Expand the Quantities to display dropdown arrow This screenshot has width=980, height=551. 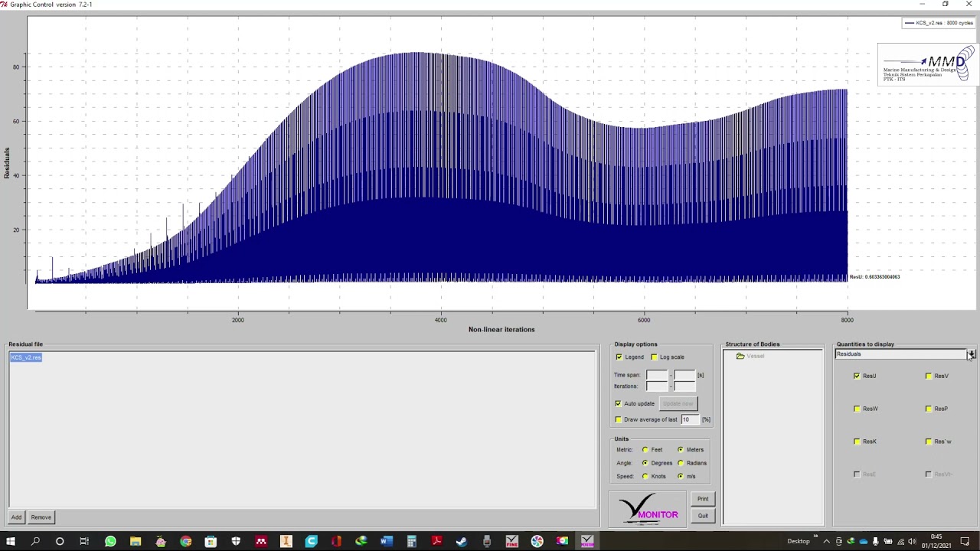point(971,354)
